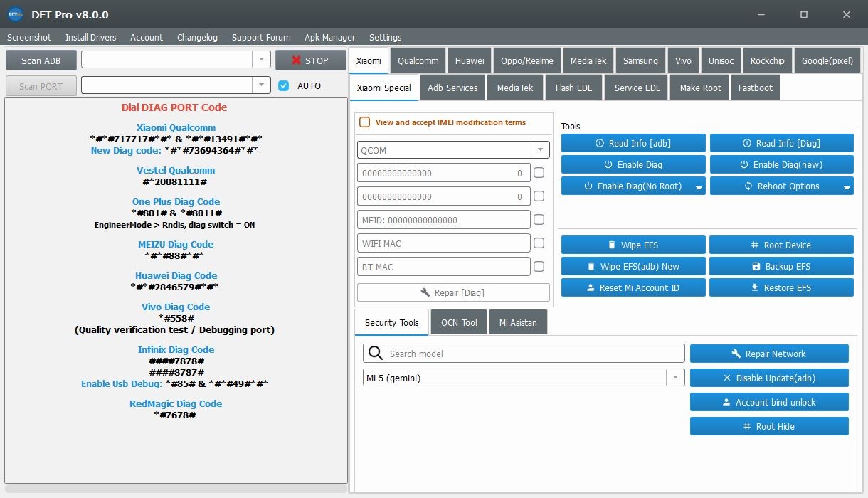Image resolution: width=868 pixels, height=498 pixels.
Task: Enable the MEID field checkbox
Action: click(539, 220)
